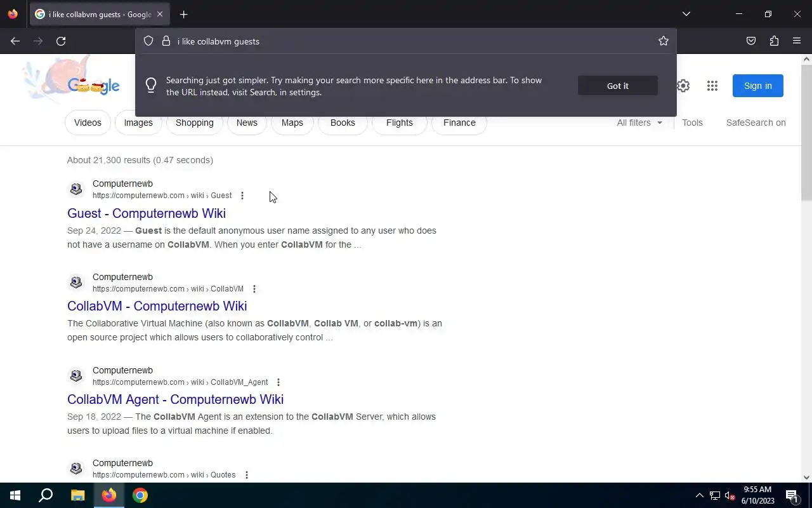Viewport: 812px width, 508px height.
Task: Open the List all tabs dropdown arrow
Action: click(686, 14)
